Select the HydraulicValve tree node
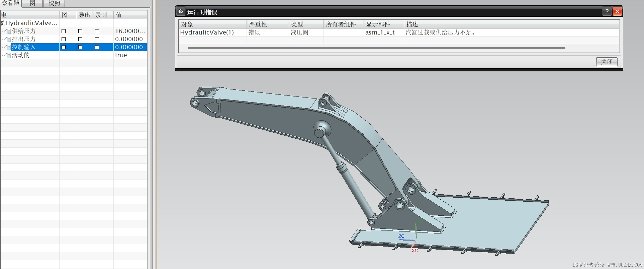 point(31,23)
